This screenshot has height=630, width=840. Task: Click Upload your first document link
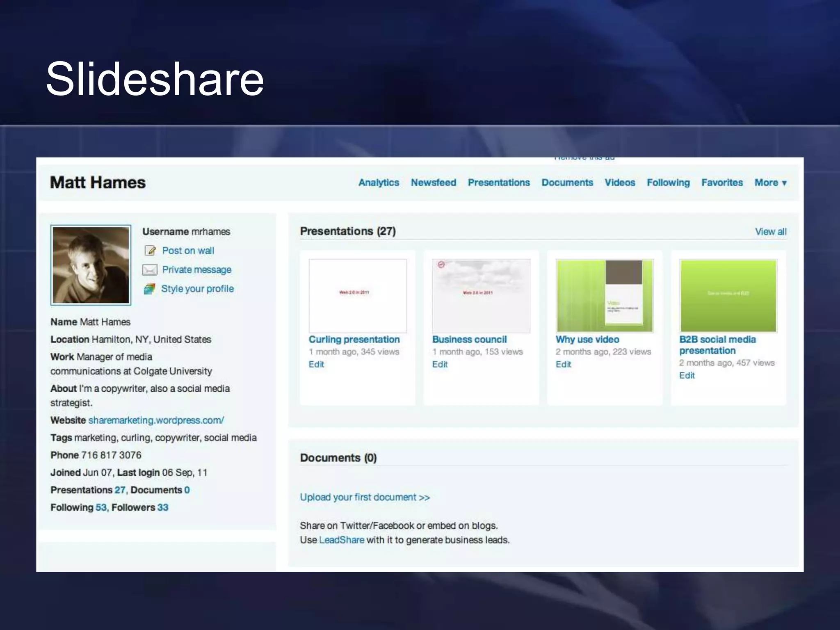tap(365, 497)
